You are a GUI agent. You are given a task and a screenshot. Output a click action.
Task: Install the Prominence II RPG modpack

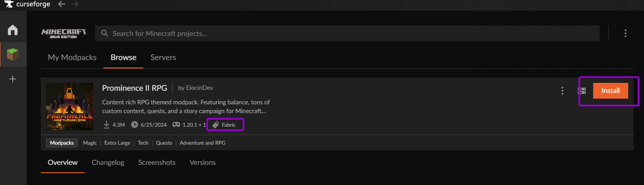(x=610, y=91)
